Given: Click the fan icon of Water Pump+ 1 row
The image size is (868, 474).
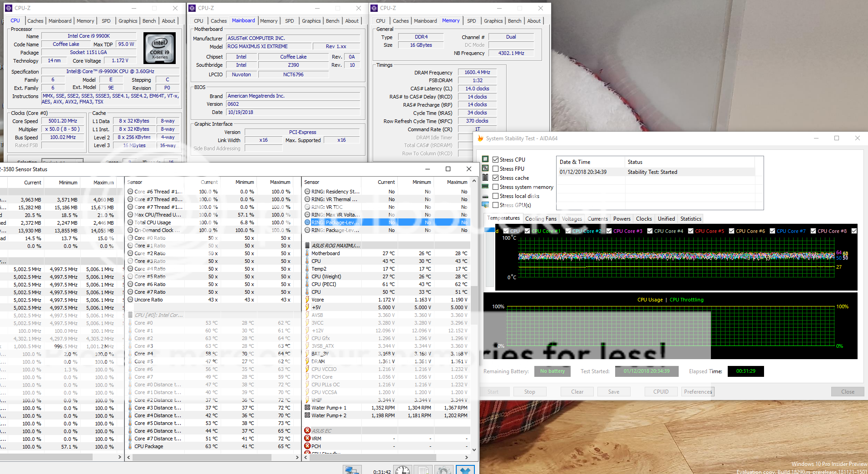Looking at the screenshot, I should click(x=307, y=408).
